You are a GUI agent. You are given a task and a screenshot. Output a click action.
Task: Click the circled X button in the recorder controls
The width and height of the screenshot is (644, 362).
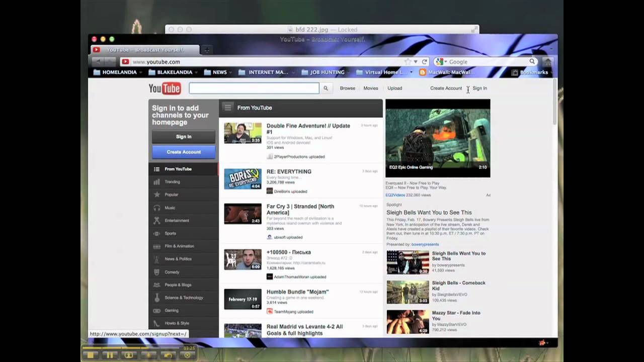tap(187, 355)
